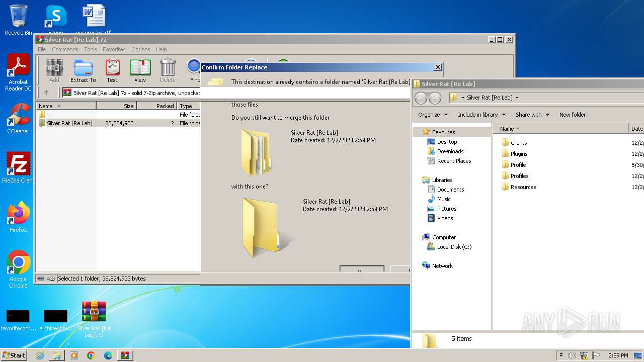Click the Test archive toolbar icon
This screenshot has height=362, width=644.
coord(112,71)
